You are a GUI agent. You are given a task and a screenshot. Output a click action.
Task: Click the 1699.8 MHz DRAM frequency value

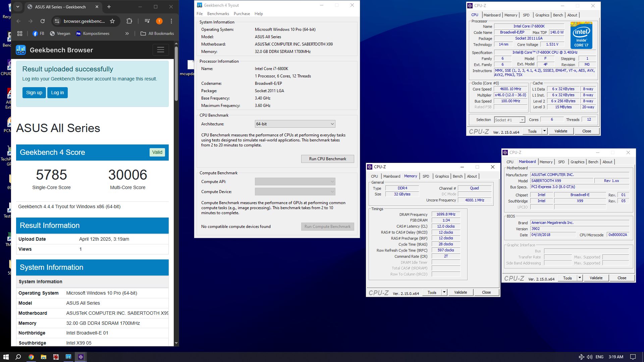coord(446,214)
